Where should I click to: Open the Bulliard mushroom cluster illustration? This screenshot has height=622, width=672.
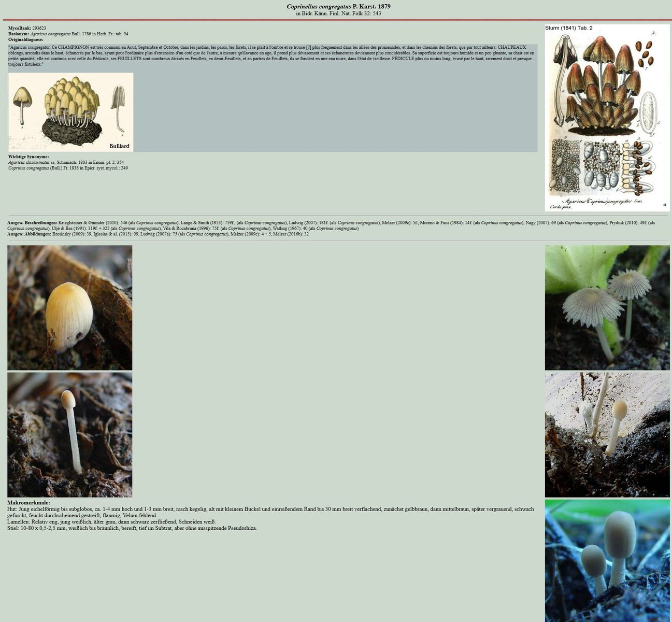pos(70,112)
